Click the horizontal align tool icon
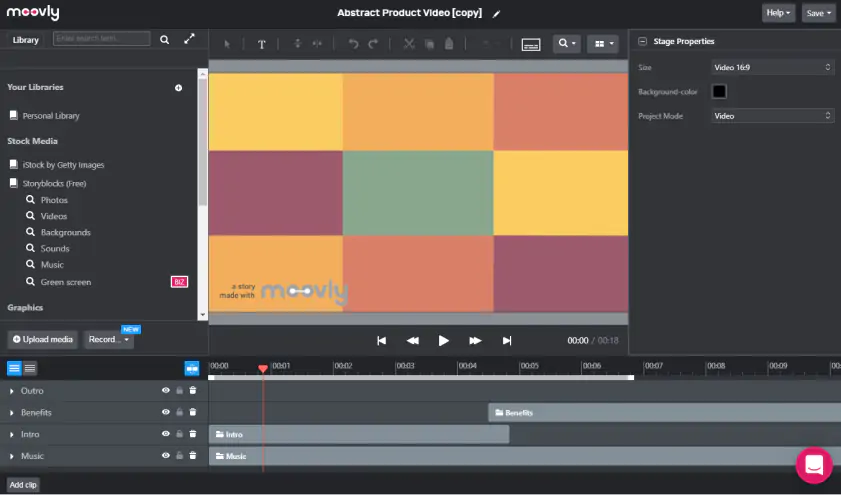The width and height of the screenshot is (841, 495). [x=317, y=44]
